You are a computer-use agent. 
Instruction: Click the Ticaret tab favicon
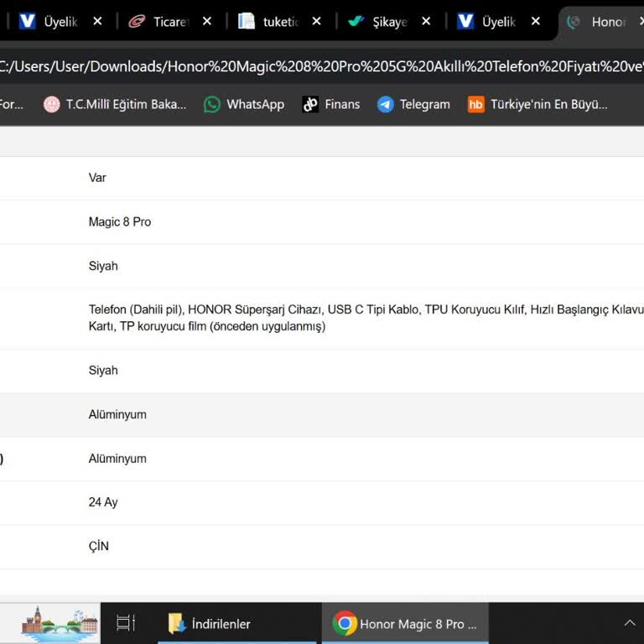coord(137,21)
